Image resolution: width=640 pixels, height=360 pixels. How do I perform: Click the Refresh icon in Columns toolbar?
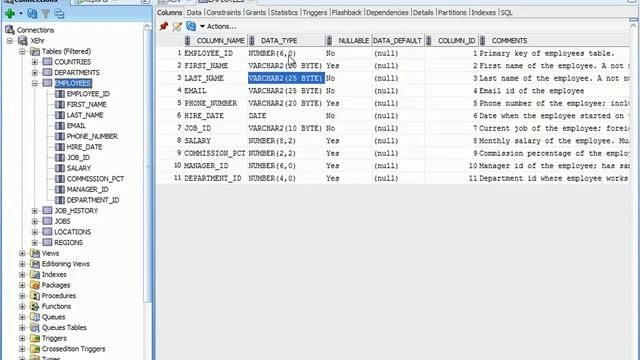[191, 27]
